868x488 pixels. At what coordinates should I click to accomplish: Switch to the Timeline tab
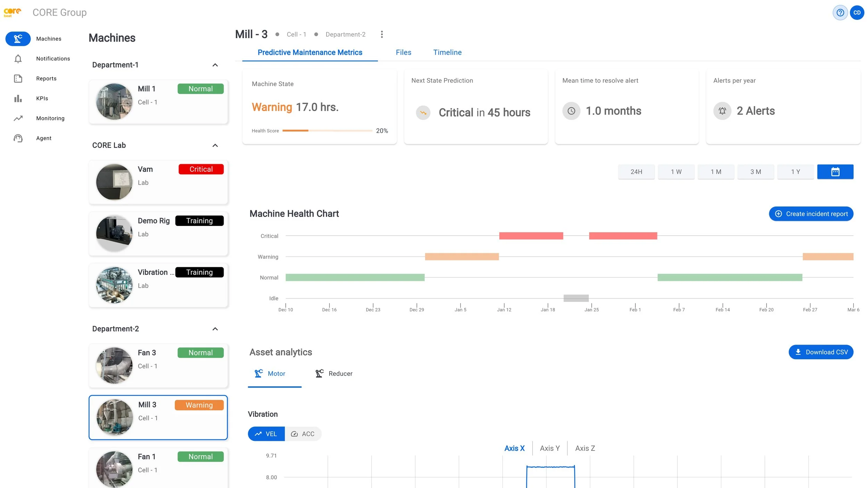[447, 52]
